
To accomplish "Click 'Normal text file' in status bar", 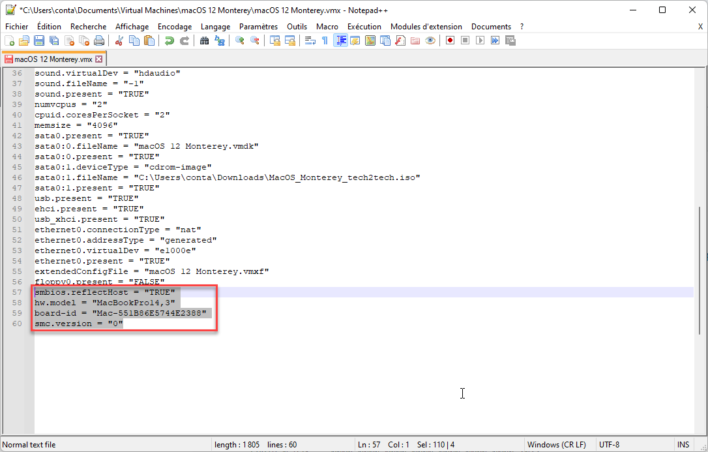I will tap(29, 445).
